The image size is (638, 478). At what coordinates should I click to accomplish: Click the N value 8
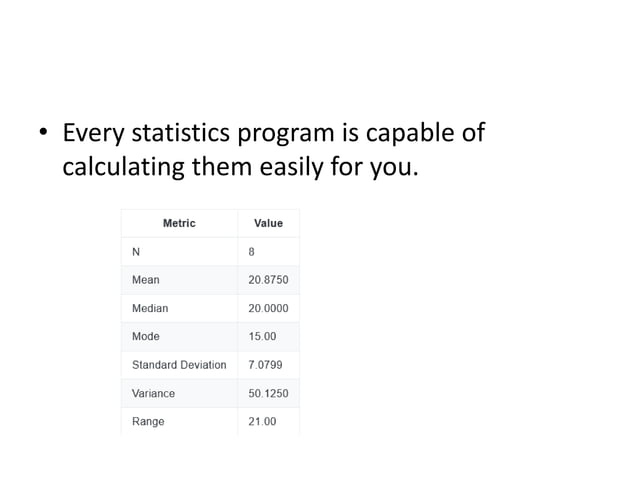[251, 252]
